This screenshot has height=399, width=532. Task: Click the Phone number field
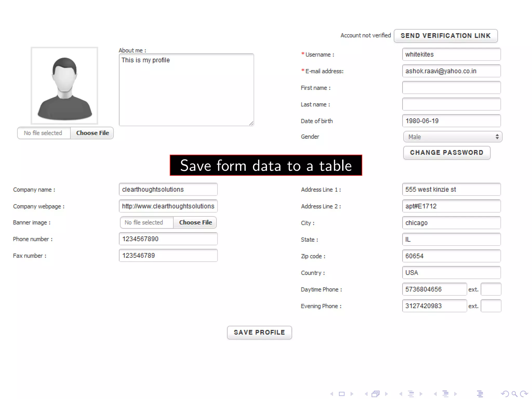[x=168, y=239]
